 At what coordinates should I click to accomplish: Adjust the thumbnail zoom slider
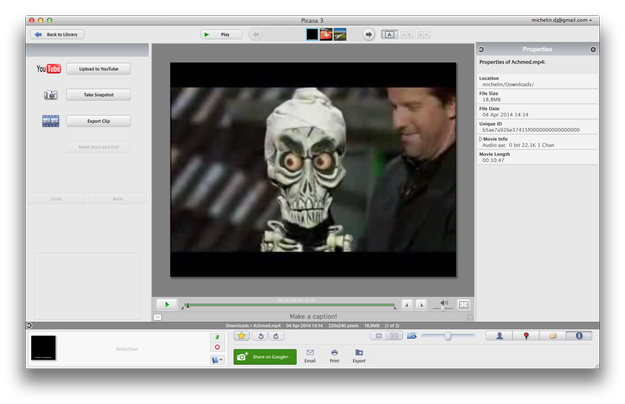448,336
